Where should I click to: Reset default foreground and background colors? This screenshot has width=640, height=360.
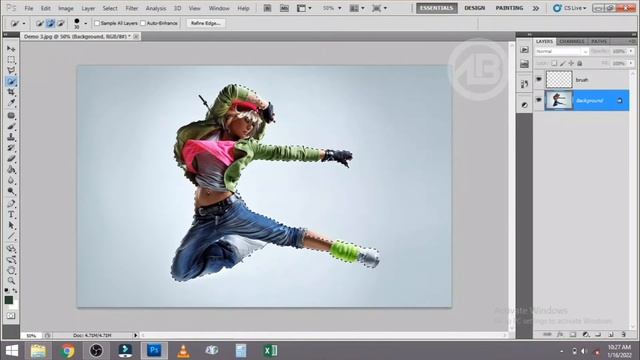coord(7,290)
